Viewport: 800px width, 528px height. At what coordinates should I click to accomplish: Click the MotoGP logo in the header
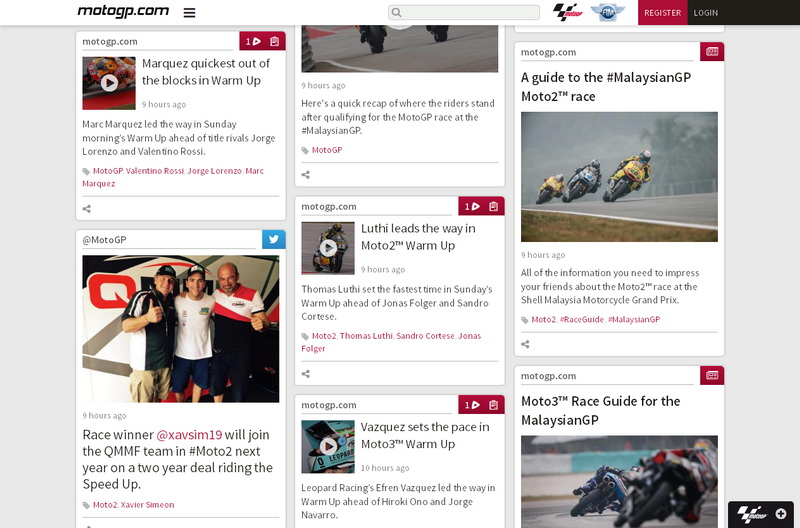567,12
